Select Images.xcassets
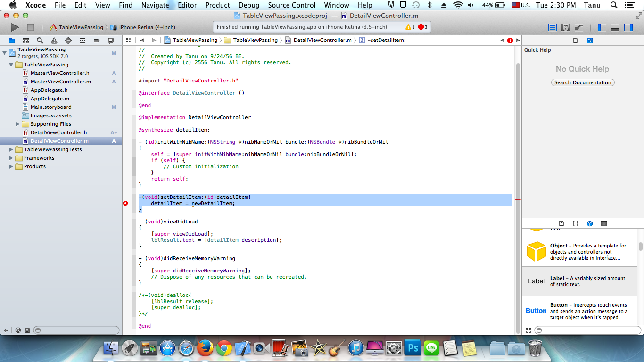The width and height of the screenshot is (644, 362). [61, 115]
